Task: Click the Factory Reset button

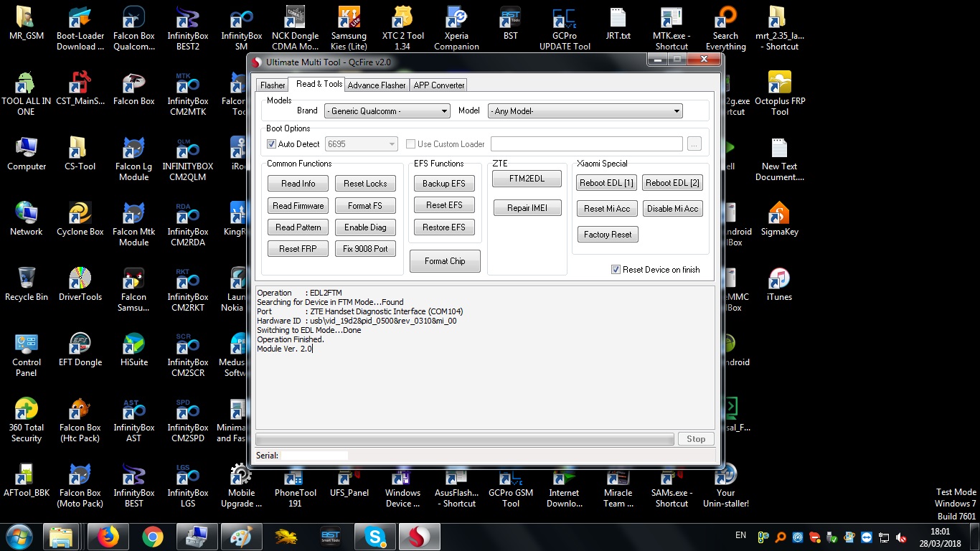Action: click(608, 235)
